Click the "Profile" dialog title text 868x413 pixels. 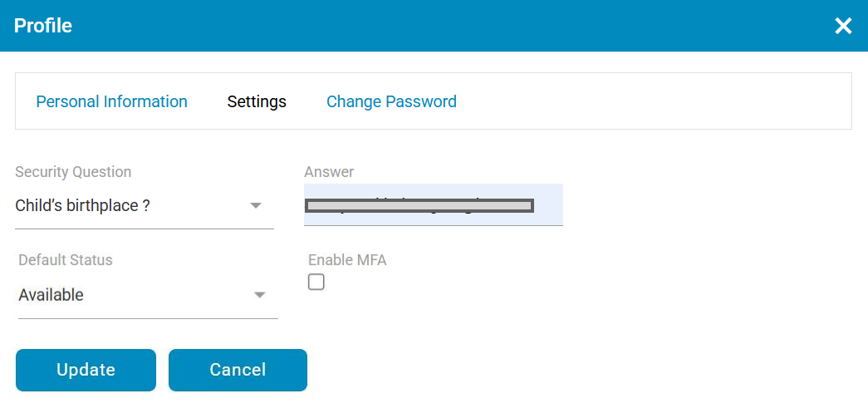pyautogui.click(x=43, y=26)
